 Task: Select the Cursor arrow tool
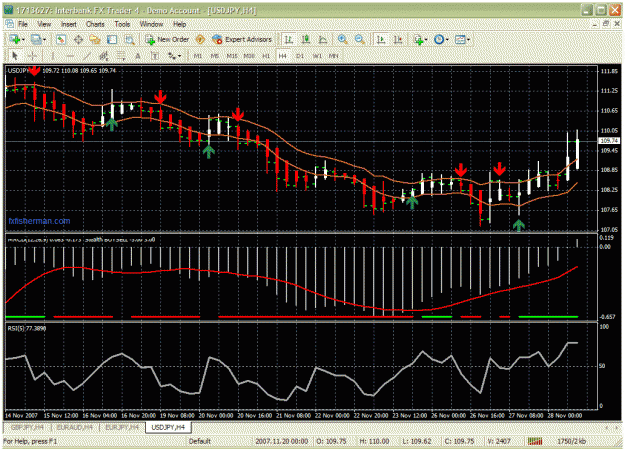[15, 56]
